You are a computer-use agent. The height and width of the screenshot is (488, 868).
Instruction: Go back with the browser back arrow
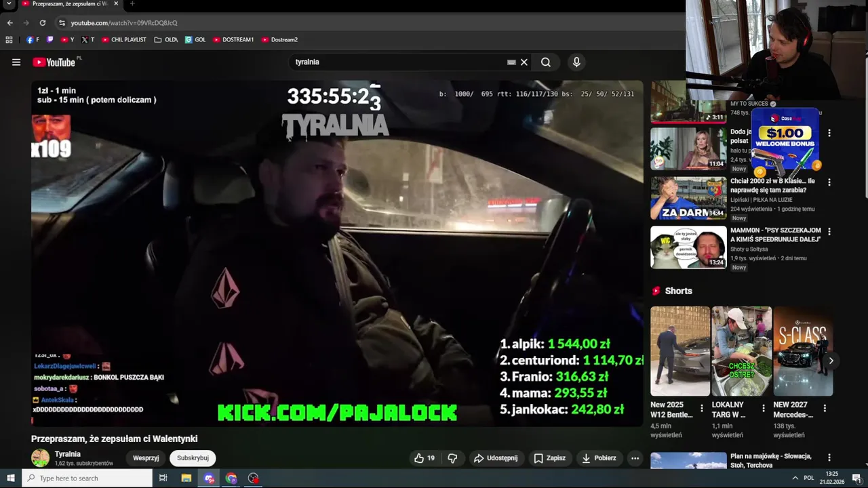(x=9, y=23)
